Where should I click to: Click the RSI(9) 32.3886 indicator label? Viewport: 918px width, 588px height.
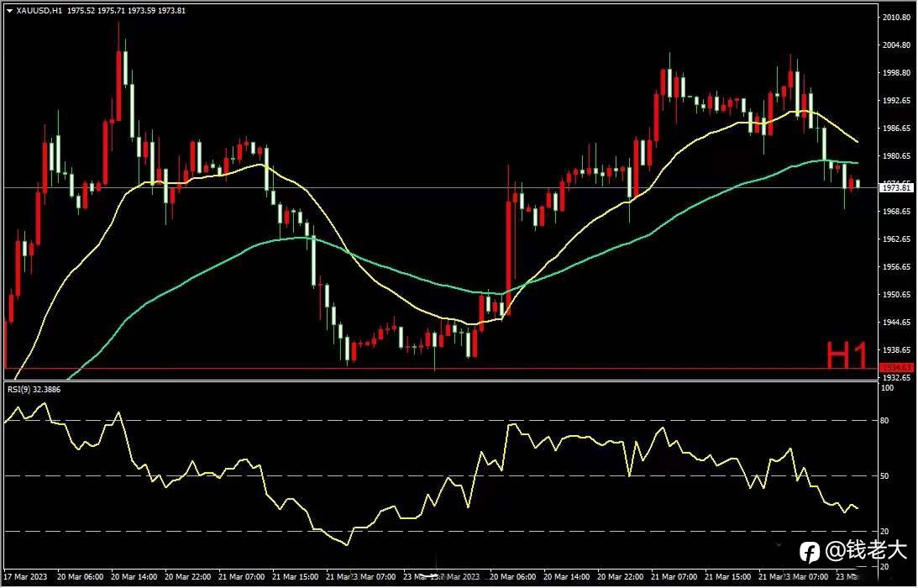coord(34,389)
